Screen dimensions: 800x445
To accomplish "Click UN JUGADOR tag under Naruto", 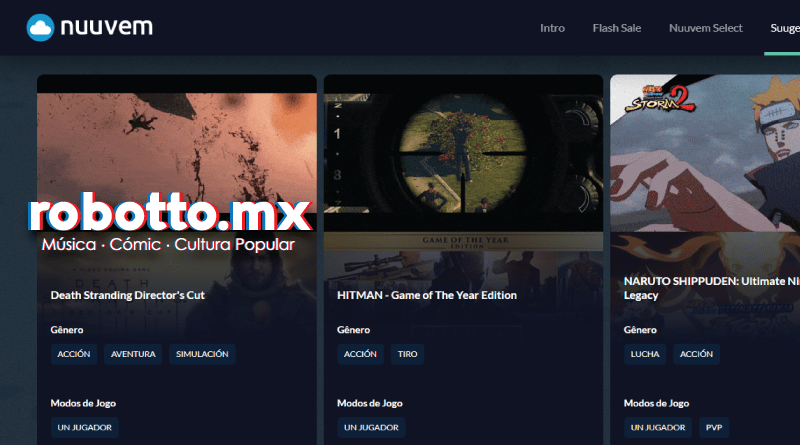I will click(658, 428).
